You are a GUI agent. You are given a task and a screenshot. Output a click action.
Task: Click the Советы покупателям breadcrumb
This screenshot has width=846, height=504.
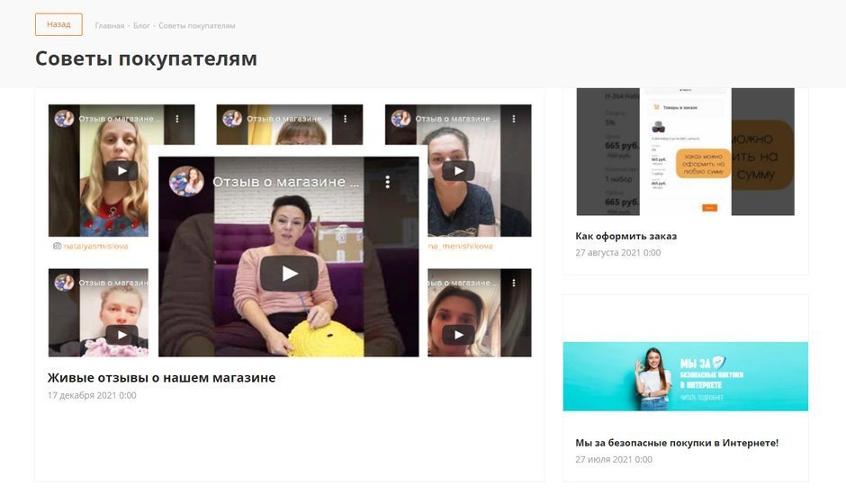point(197,25)
